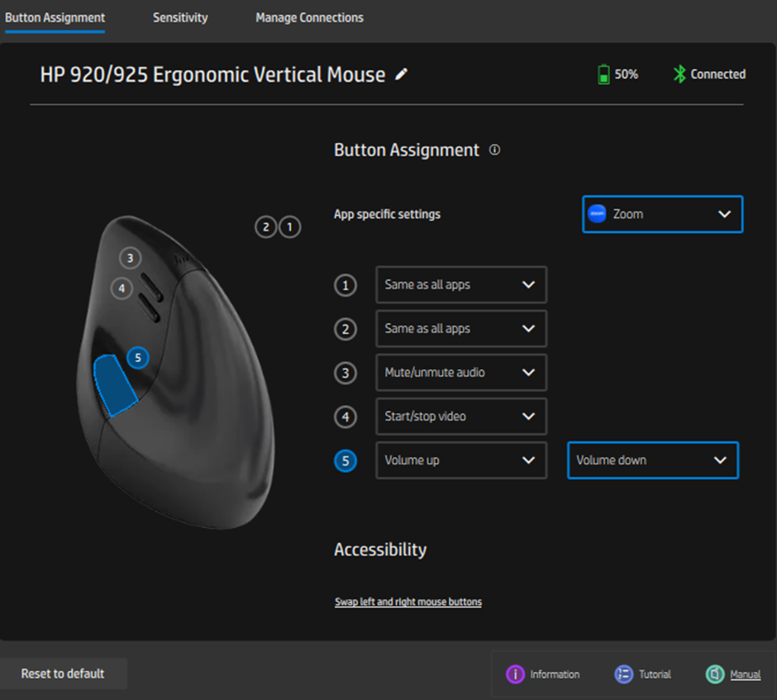The image size is (777, 700).
Task: Open button 1 'Same as all apps' dropdown
Action: tap(461, 285)
